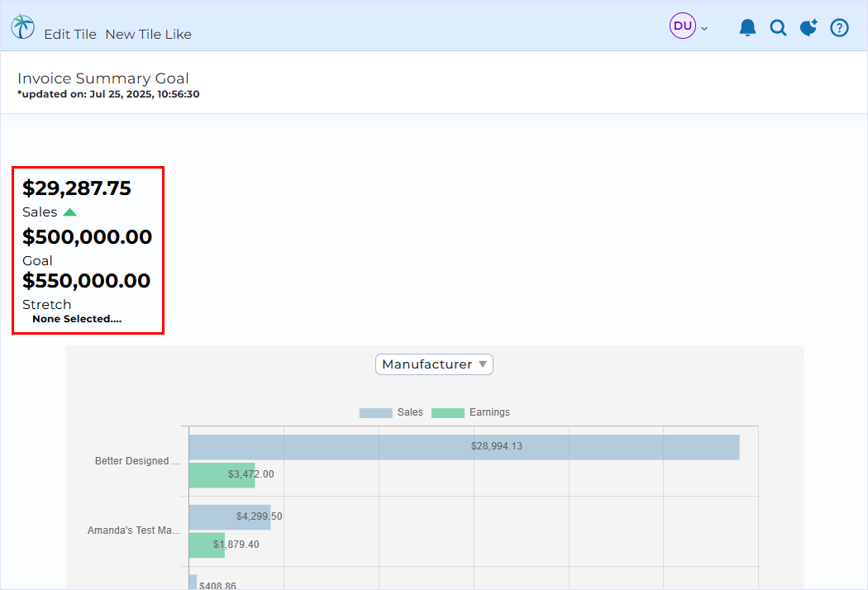The width and height of the screenshot is (868, 590).
Task: Toggle the Earnings legend swatch
Action: (x=448, y=413)
